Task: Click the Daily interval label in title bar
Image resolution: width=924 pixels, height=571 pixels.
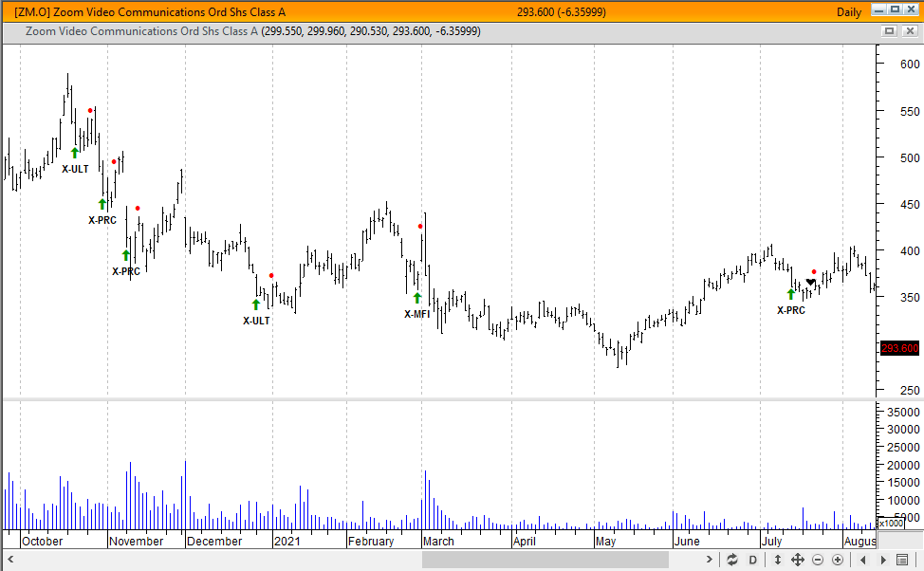Action: click(x=848, y=11)
